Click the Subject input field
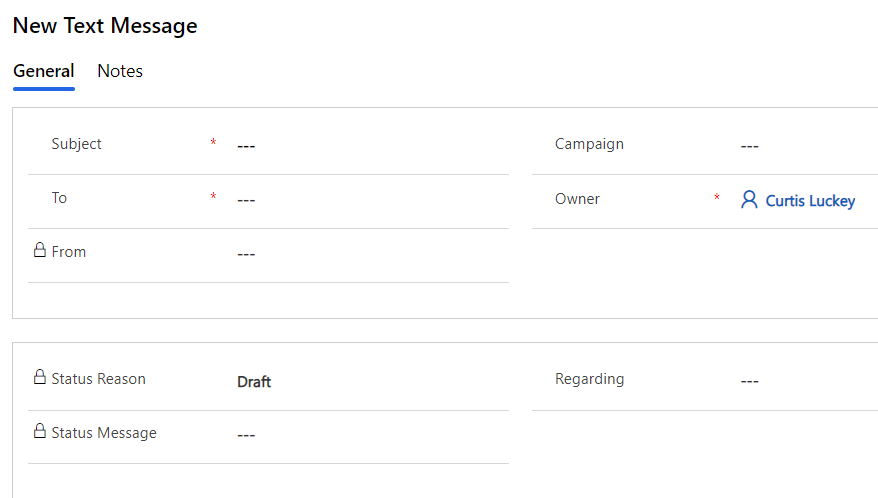This screenshot has width=878, height=498. (x=370, y=146)
